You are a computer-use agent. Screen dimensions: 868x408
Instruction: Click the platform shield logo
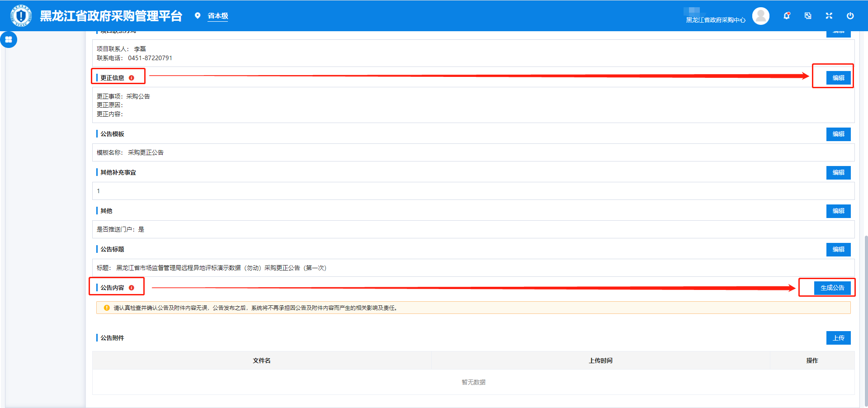click(x=21, y=16)
